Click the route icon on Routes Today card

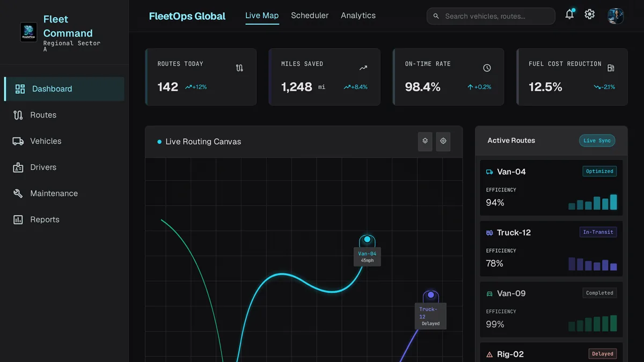coord(239,68)
